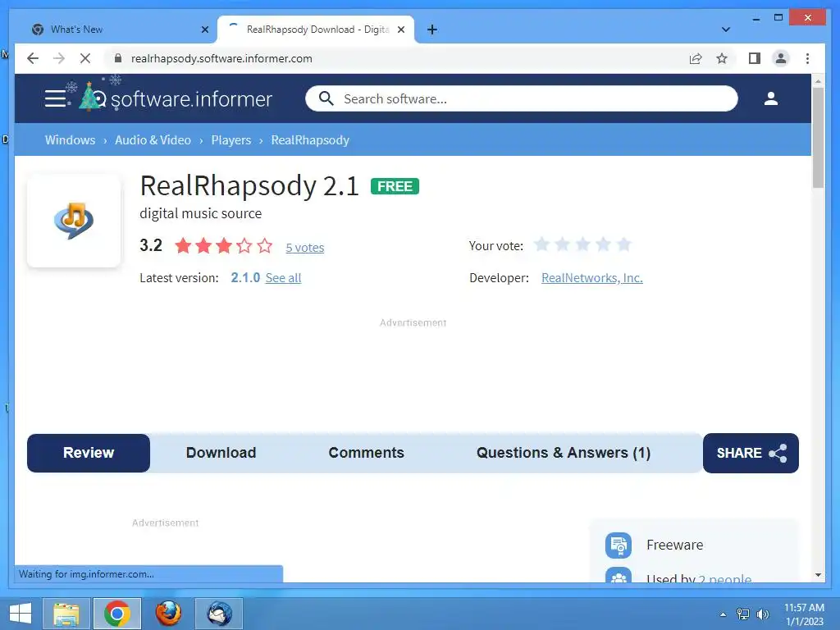Click RealRhapsody breadcrumb link
Viewport: 840px width, 630px height.
click(x=310, y=139)
